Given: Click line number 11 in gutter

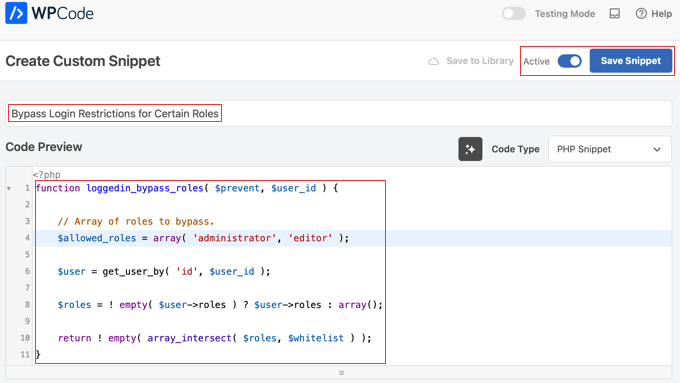Looking at the screenshot, I should (x=25, y=354).
